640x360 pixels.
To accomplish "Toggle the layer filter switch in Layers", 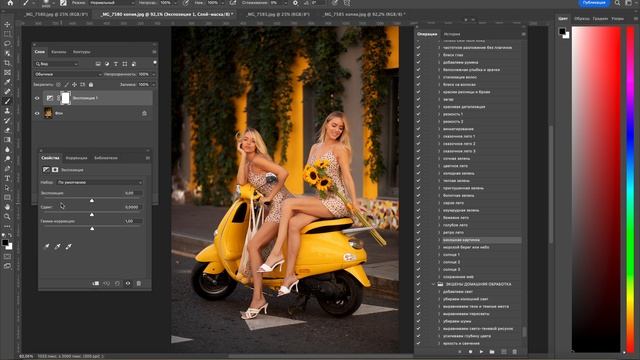I will (155, 62).
